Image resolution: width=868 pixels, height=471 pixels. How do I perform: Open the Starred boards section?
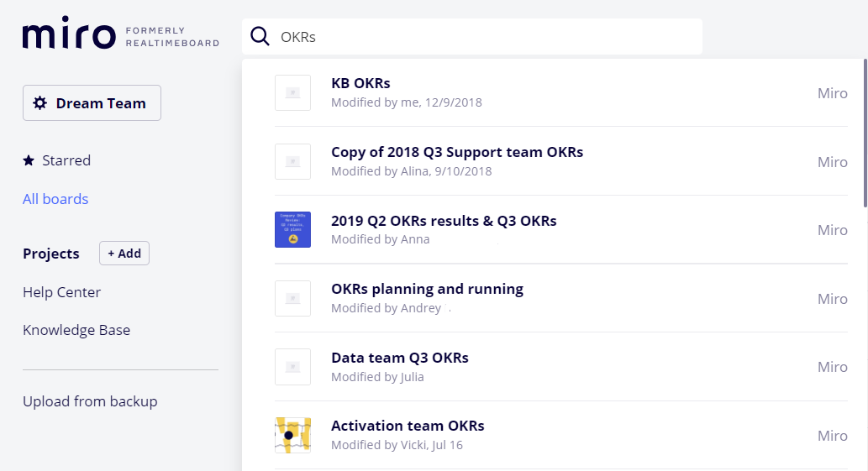point(66,160)
